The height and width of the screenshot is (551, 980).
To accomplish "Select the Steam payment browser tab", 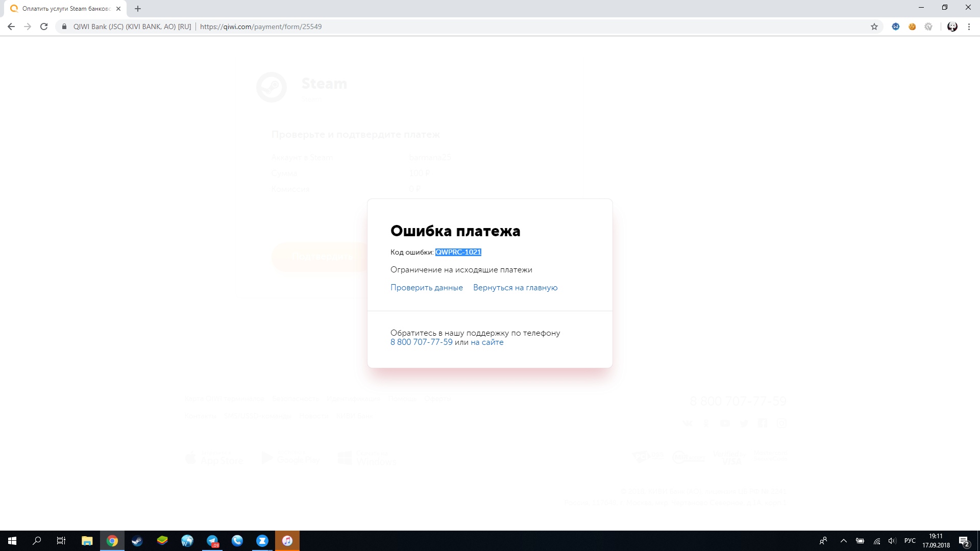I will click(x=66, y=9).
